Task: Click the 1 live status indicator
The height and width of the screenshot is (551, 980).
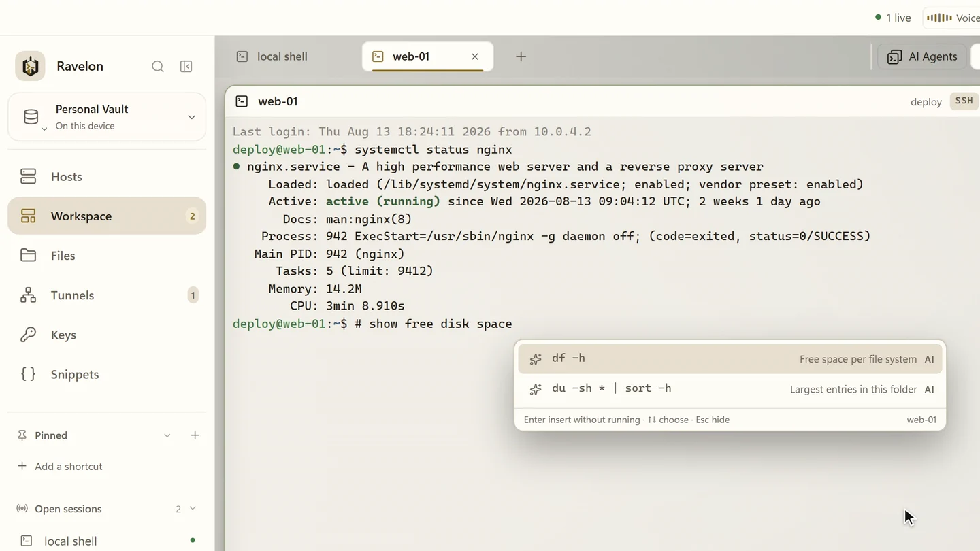Action: coord(893,18)
